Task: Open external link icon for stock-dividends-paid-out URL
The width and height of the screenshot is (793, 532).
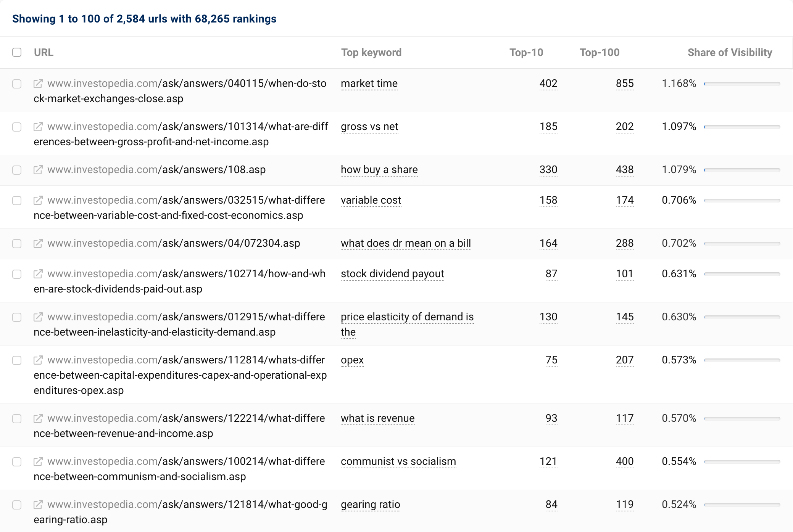Action: tap(38, 274)
